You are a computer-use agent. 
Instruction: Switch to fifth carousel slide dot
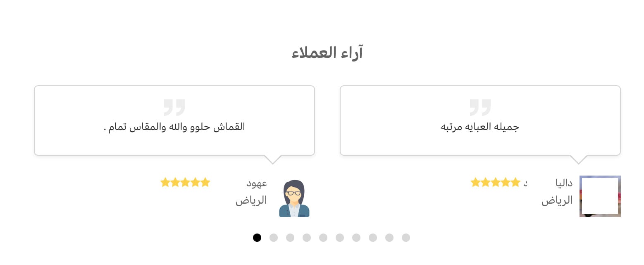[323, 238]
